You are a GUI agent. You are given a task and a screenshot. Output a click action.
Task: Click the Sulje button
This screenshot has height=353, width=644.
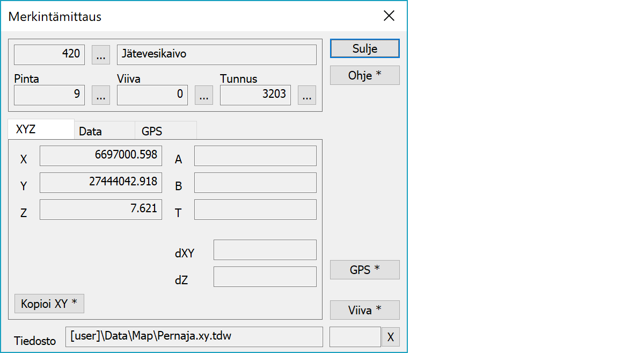point(364,48)
